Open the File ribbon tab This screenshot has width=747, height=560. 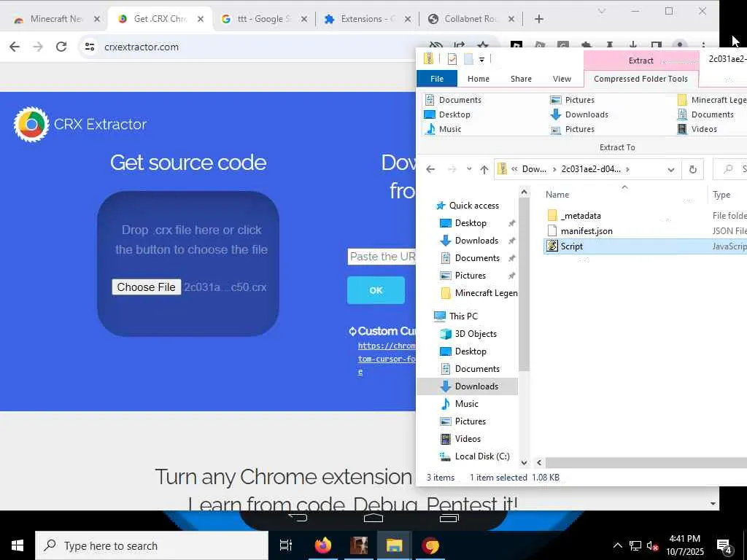coord(437,79)
